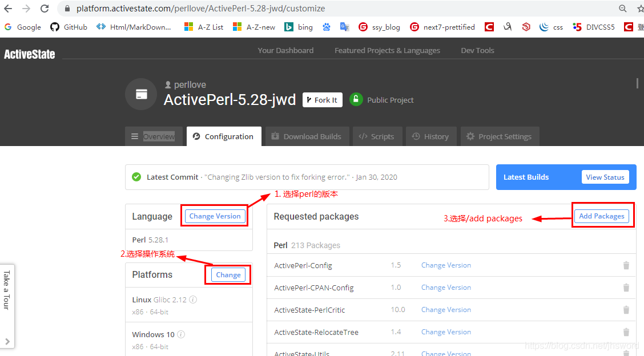This screenshot has height=356, width=644.
Task: Open the History tab
Action: [430, 136]
